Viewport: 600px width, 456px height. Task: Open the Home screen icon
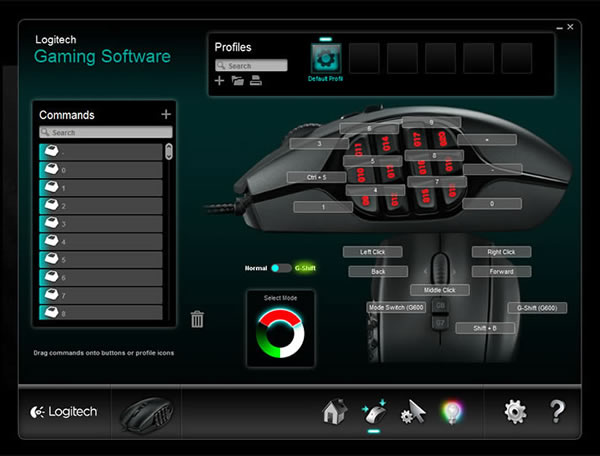[x=335, y=411]
